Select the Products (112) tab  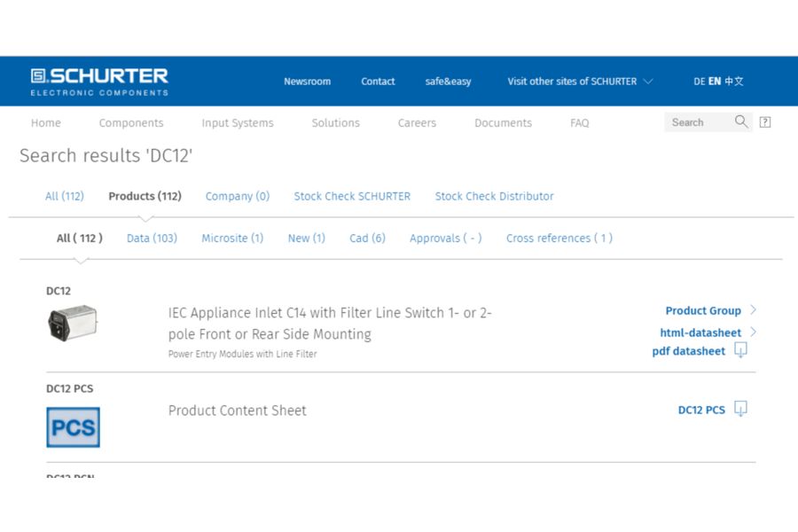(145, 196)
